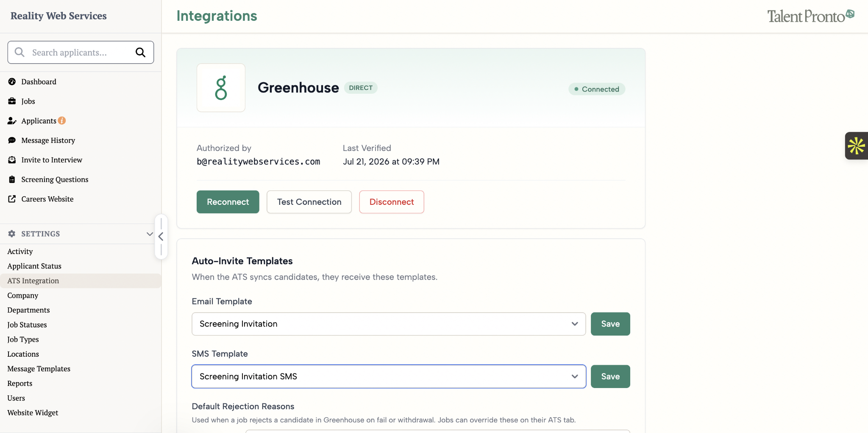This screenshot has height=433, width=868.
Task: Click the Talent Pronto logo
Action: pyautogui.click(x=810, y=16)
